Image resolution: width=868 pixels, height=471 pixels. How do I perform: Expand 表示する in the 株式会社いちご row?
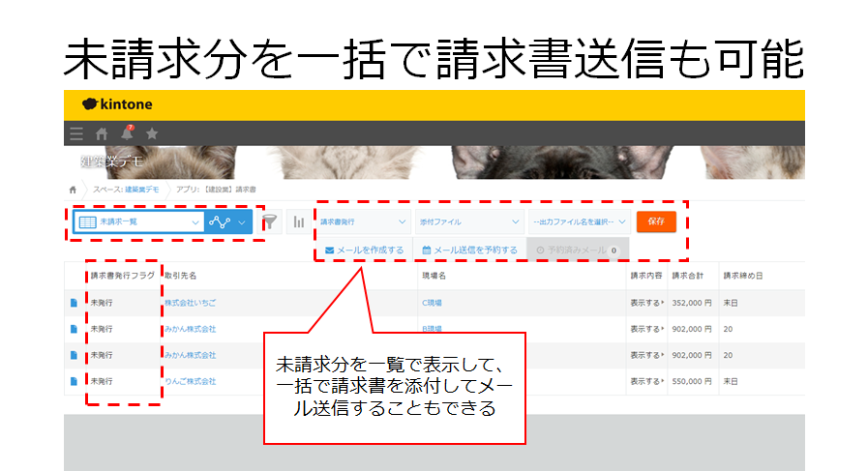coord(647,303)
